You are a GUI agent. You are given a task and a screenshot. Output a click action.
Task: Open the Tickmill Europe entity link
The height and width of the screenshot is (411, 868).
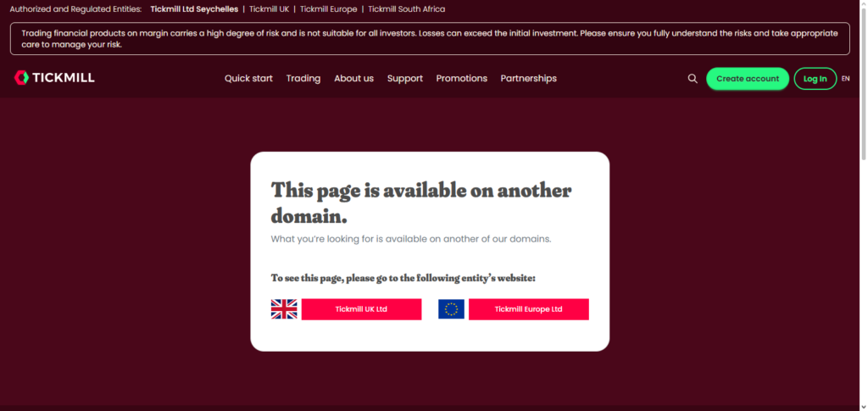click(x=328, y=9)
